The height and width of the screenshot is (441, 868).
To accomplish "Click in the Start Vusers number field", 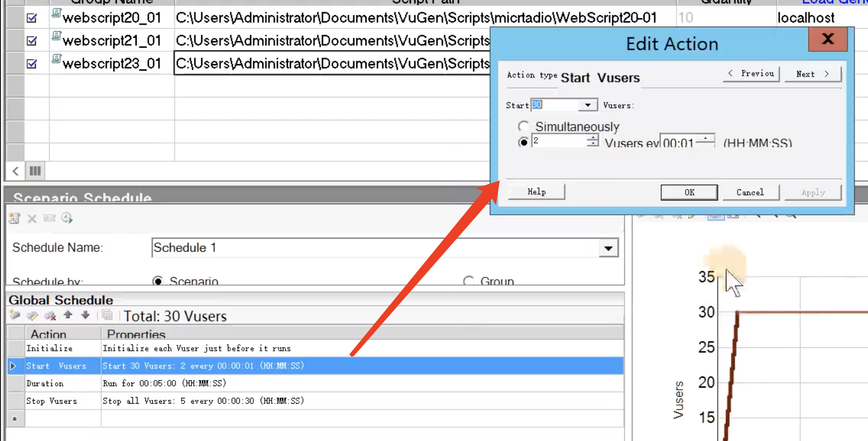I will click(x=555, y=105).
